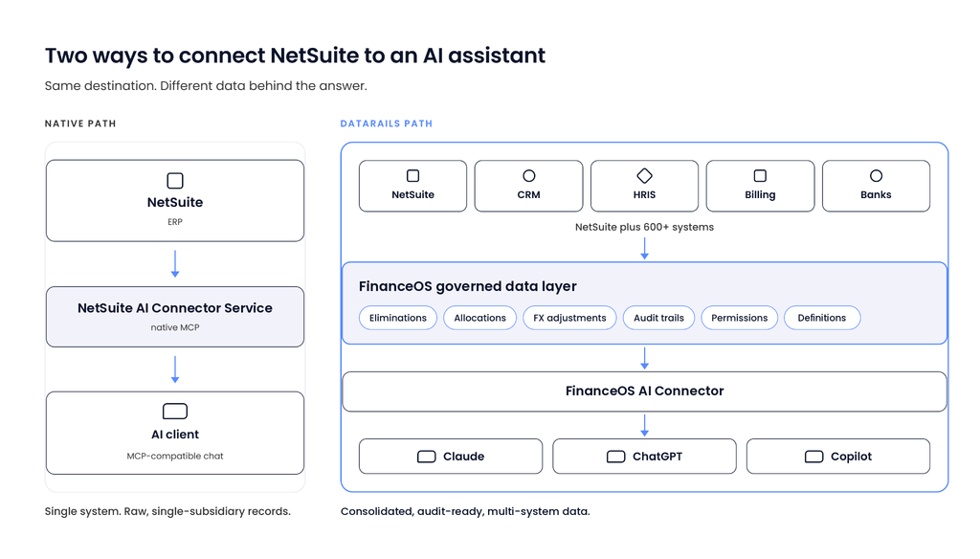Click the chat icon beside ChatGPT
Screen dimensions: 980x559
(615, 457)
